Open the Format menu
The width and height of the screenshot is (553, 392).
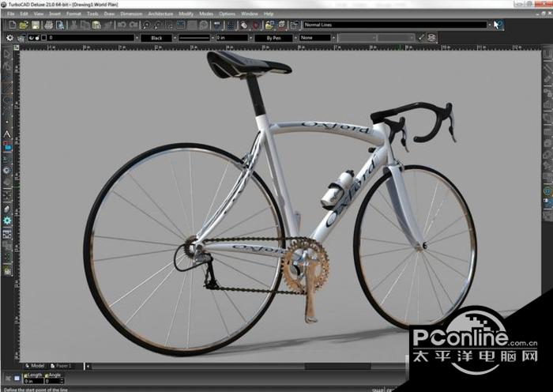point(73,13)
